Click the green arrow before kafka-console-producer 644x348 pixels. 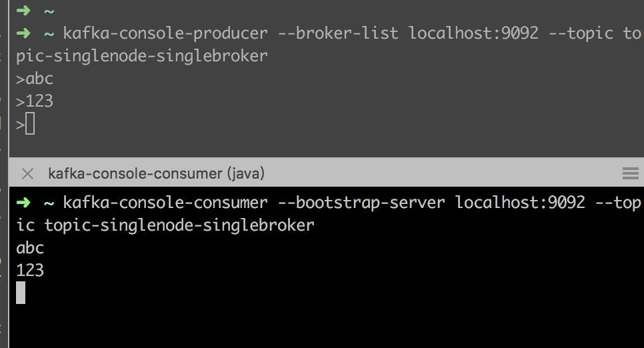(x=23, y=33)
